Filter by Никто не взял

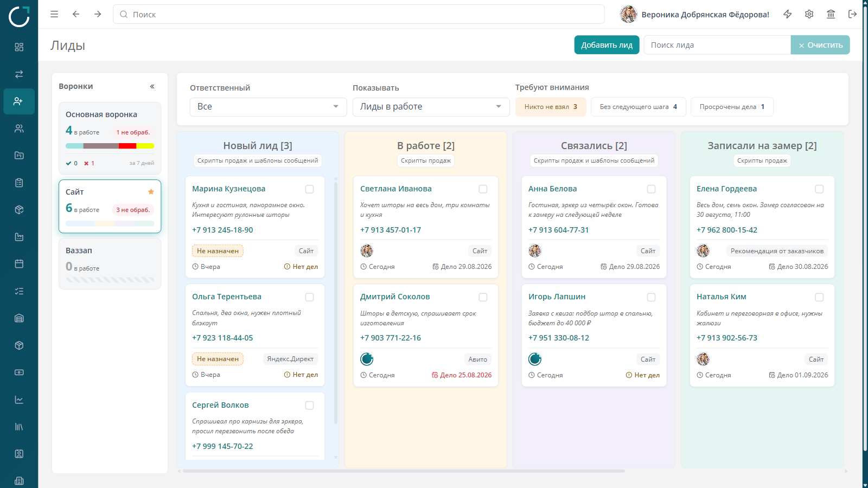pyautogui.click(x=551, y=107)
